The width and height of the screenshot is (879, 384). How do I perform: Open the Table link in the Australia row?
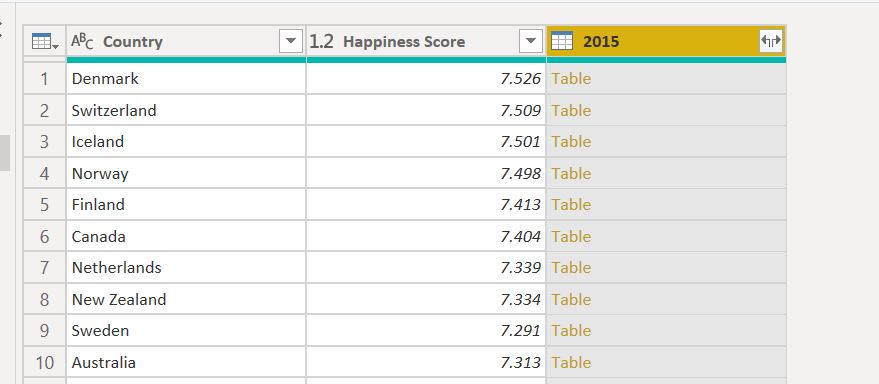[571, 362]
